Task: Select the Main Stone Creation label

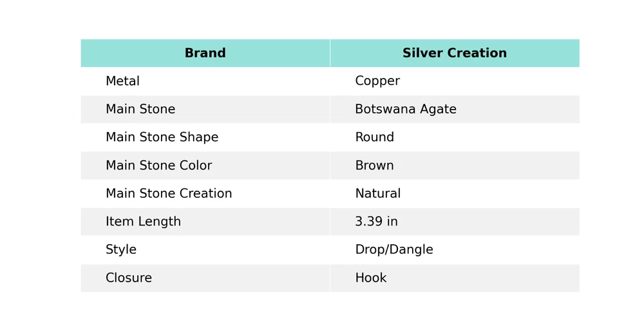Action: (169, 194)
